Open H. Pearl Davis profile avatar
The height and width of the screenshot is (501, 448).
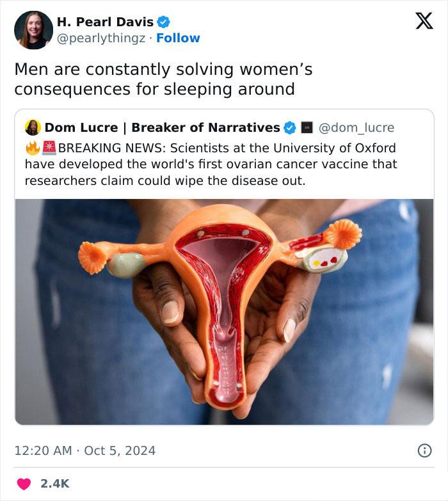coord(33,30)
